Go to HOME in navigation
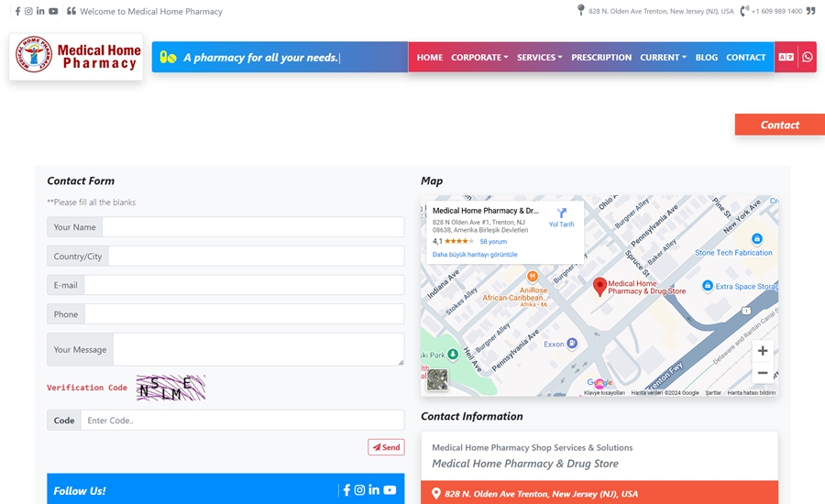This screenshot has height=504, width=825. click(430, 57)
